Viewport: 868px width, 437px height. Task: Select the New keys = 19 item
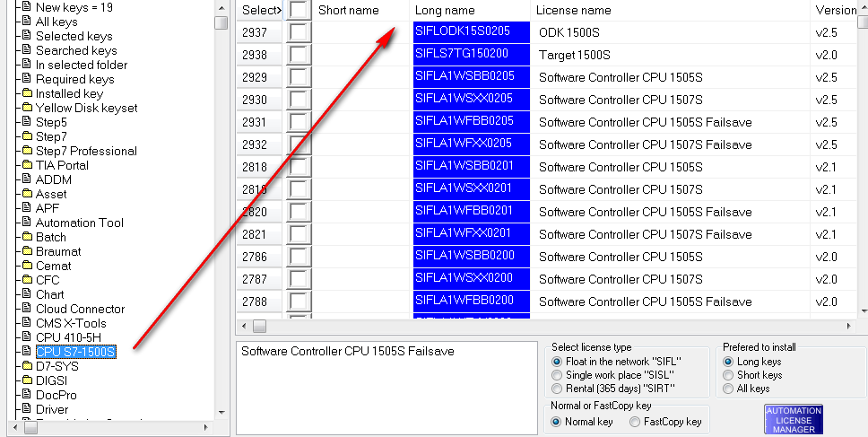tap(74, 7)
